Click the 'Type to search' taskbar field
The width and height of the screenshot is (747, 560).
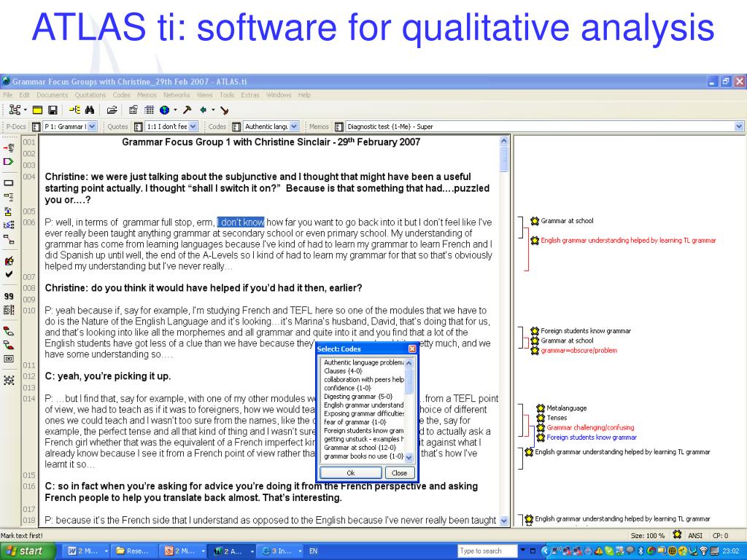(487, 551)
